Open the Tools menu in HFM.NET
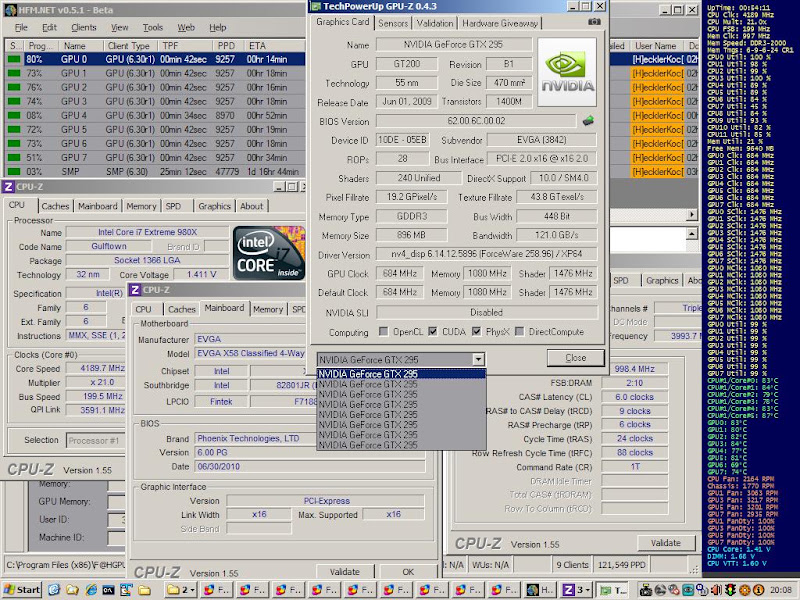Viewport: 800px width, 600px height. pyautogui.click(x=153, y=28)
